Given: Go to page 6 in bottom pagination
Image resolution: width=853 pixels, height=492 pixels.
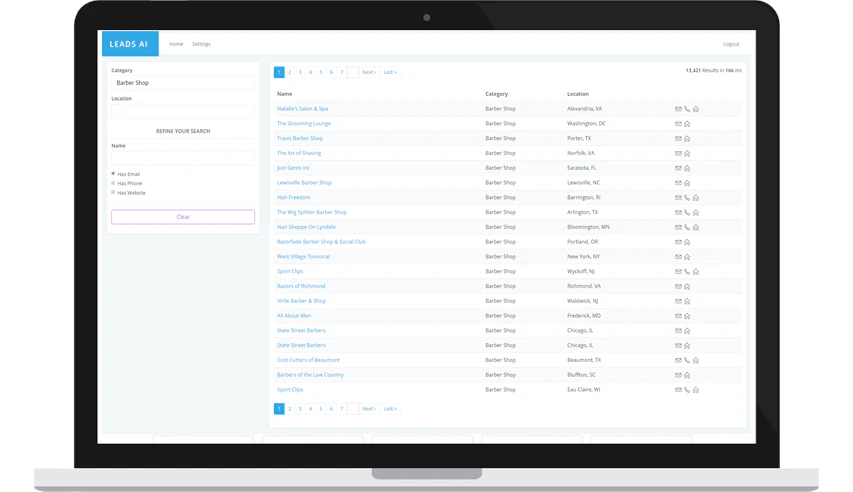Looking at the screenshot, I should tap(331, 409).
